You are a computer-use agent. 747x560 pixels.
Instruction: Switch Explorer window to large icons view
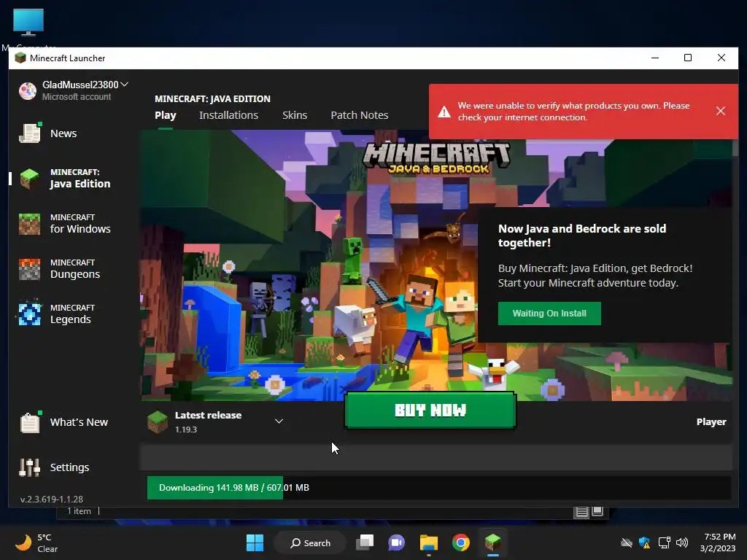(x=597, y=512)
